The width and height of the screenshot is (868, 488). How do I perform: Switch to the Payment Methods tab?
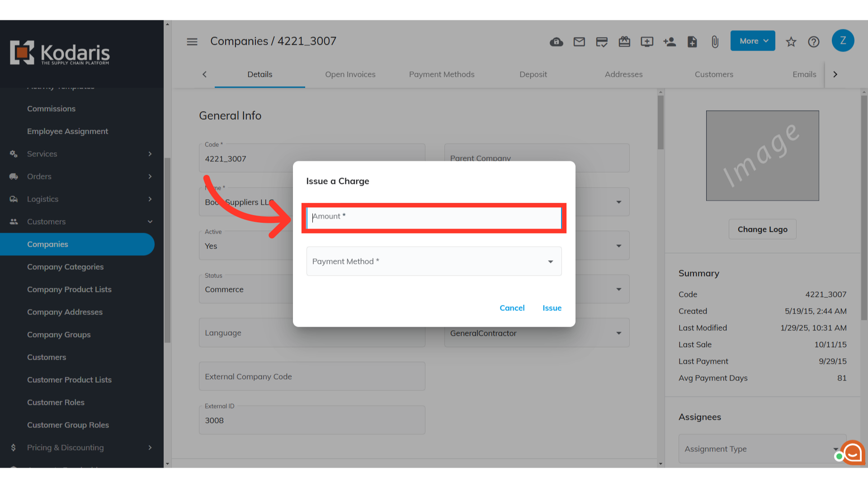442,74
